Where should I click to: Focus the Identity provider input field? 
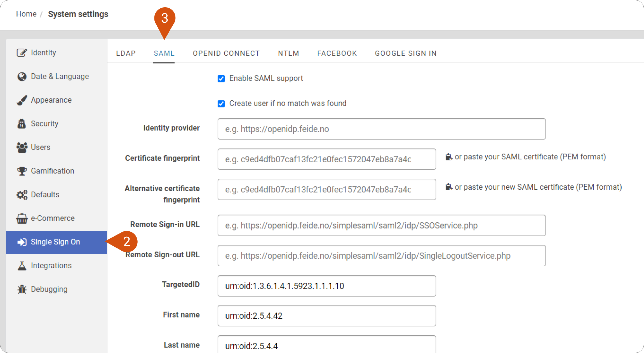coord(382,129)
